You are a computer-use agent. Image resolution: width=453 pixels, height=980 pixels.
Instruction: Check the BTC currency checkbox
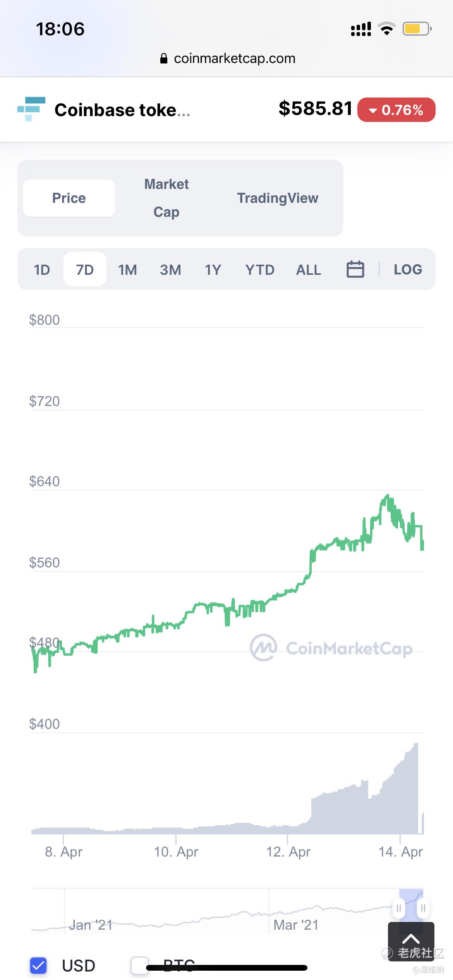coord(139,965)
